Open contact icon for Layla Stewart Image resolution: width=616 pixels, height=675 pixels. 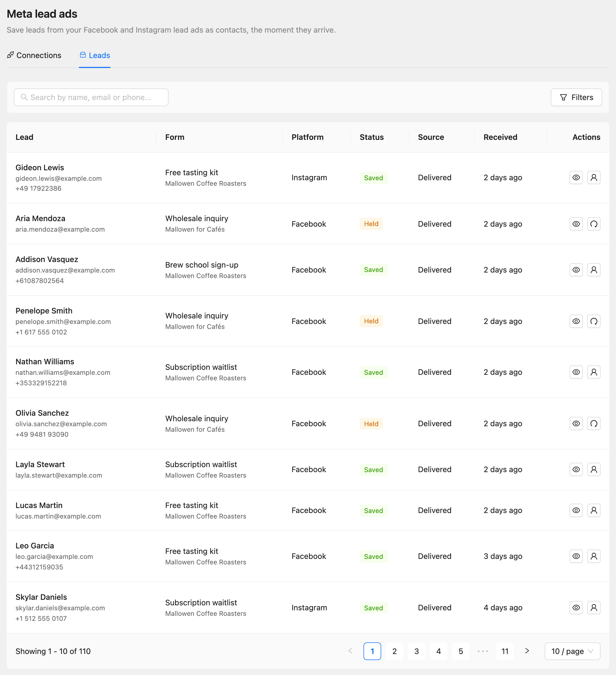tap(594, 469)
